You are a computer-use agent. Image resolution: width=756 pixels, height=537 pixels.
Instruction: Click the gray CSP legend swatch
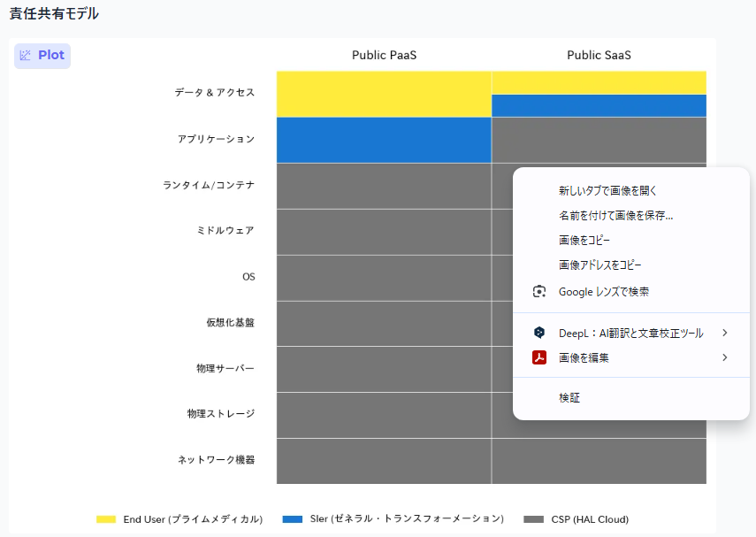coord(534,519)
